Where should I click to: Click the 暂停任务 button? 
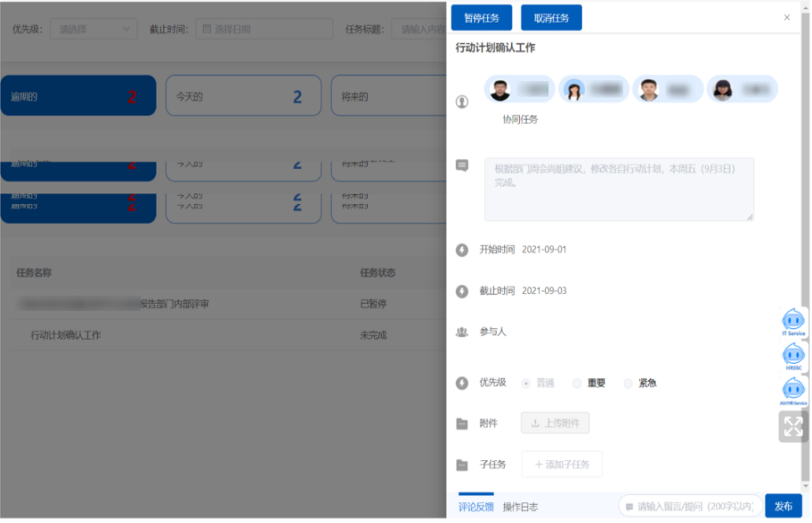click(482, 18)
